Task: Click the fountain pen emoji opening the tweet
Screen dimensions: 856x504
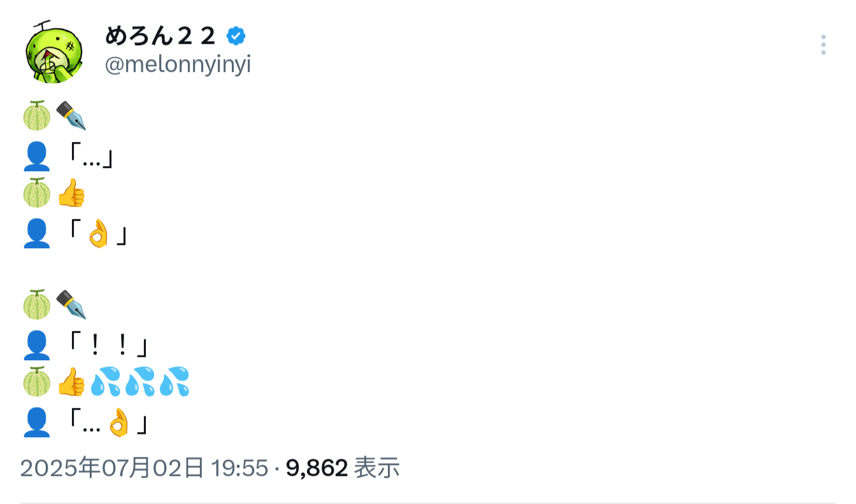Action: point(71,116)
